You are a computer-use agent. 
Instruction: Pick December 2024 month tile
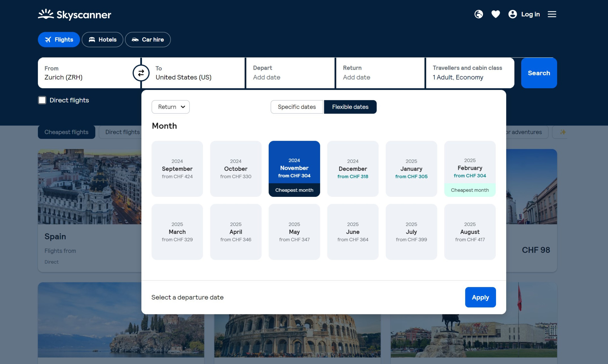tap(353, 169)
